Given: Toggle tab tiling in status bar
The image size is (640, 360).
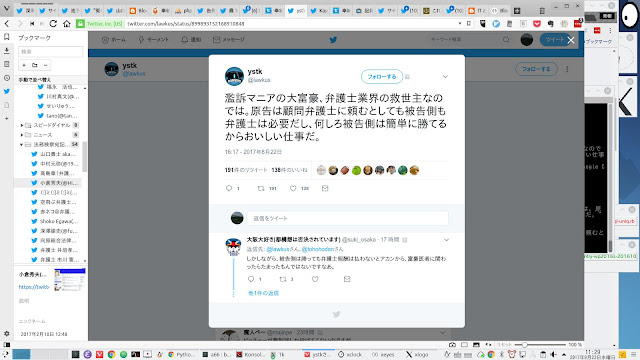Looking at the screenshot, I should (x=464, y=344).
